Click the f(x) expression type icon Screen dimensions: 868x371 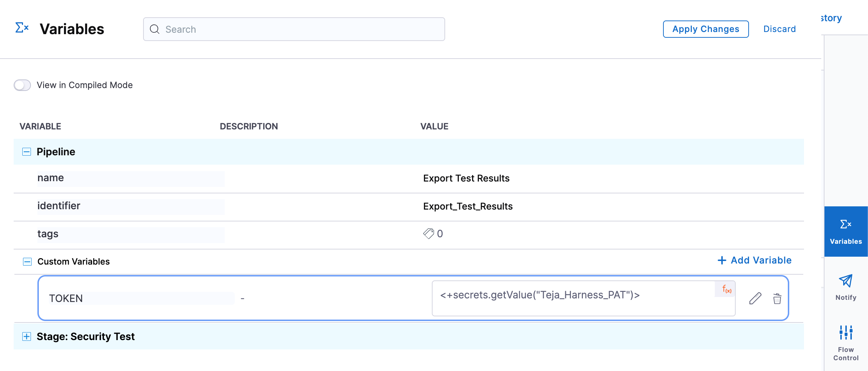click(727, 289)
